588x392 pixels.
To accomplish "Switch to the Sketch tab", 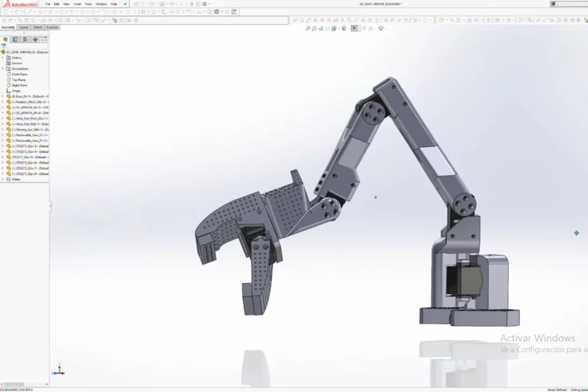I will [38, 27].
